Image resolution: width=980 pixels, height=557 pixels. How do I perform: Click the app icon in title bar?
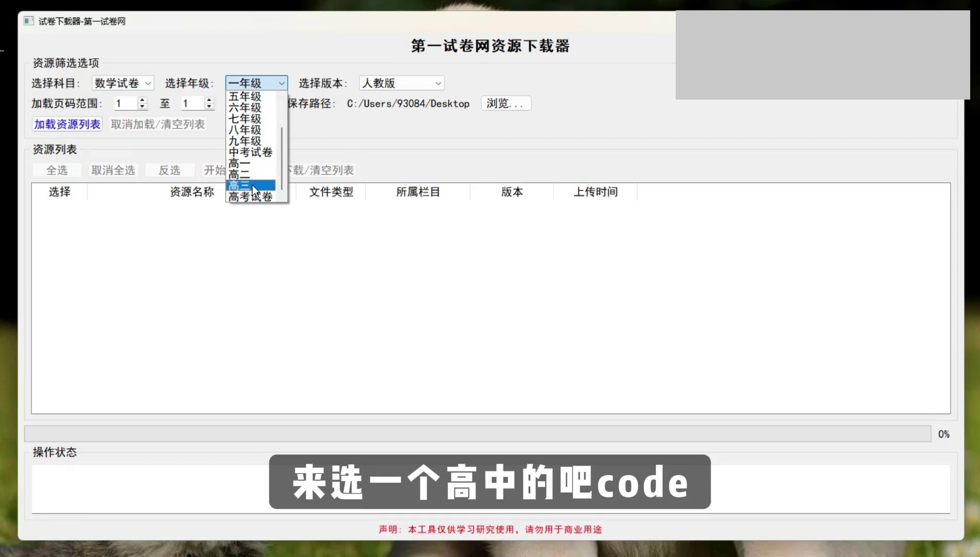(29, 21)
